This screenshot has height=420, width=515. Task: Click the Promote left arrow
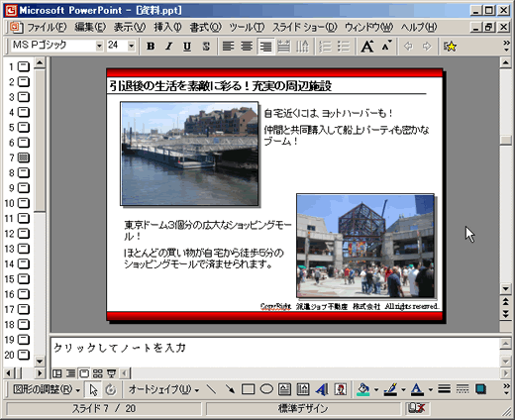tap(408, 47)
